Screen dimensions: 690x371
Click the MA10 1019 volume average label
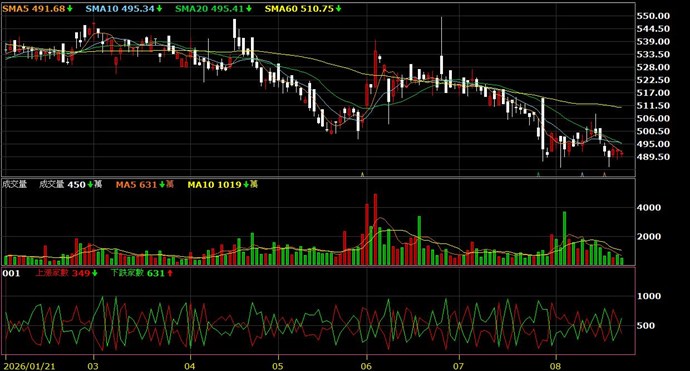pos(215,184)
